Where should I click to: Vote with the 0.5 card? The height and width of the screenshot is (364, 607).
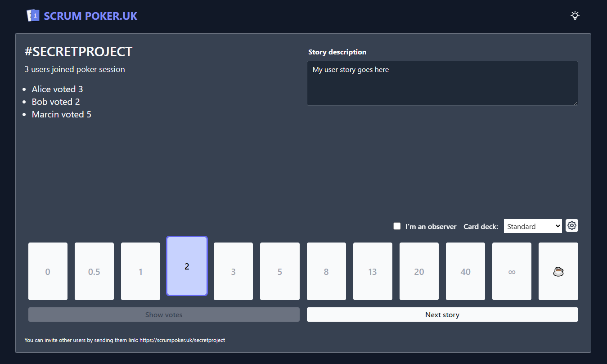[94, 271]
